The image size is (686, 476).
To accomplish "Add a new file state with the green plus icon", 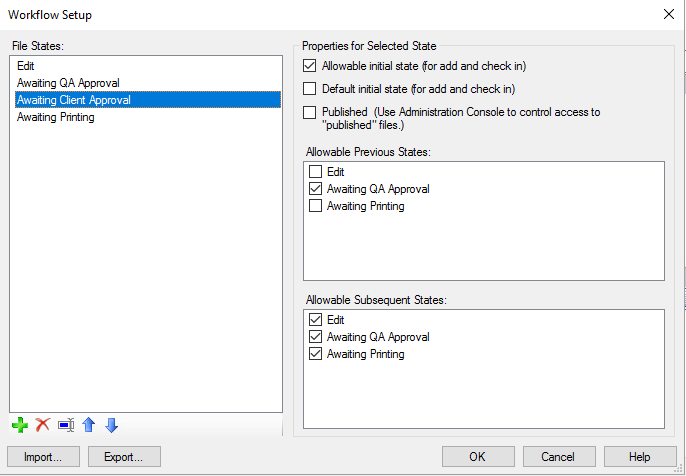I will tap(20, 425).
